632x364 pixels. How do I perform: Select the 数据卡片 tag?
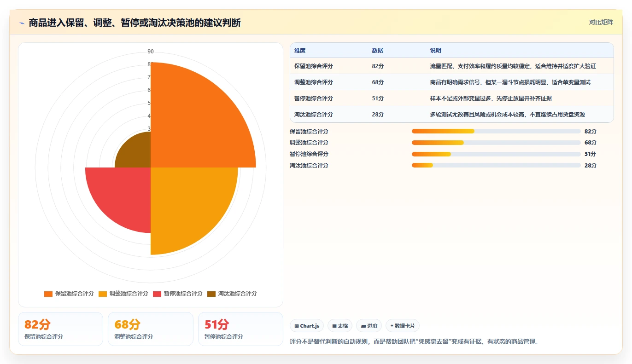(x=403, y=326)
